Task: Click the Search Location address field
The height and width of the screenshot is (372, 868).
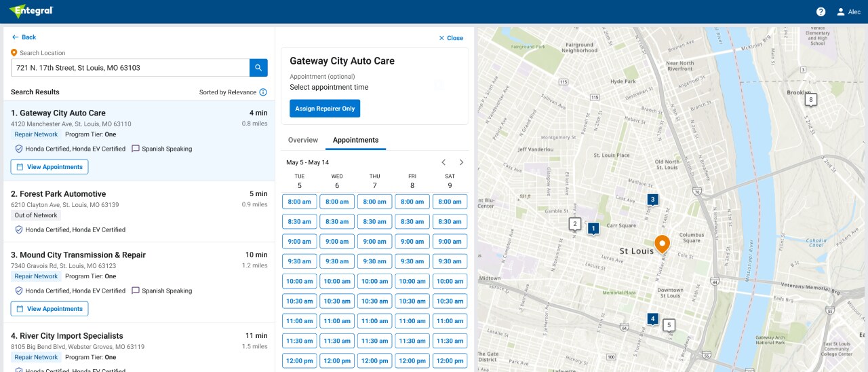Action: click(130, 68)
